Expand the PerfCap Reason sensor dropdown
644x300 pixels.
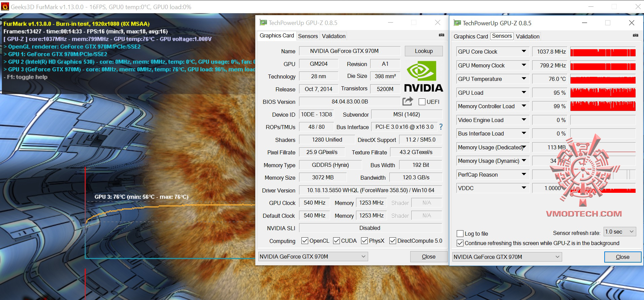[x=524, y=175]
